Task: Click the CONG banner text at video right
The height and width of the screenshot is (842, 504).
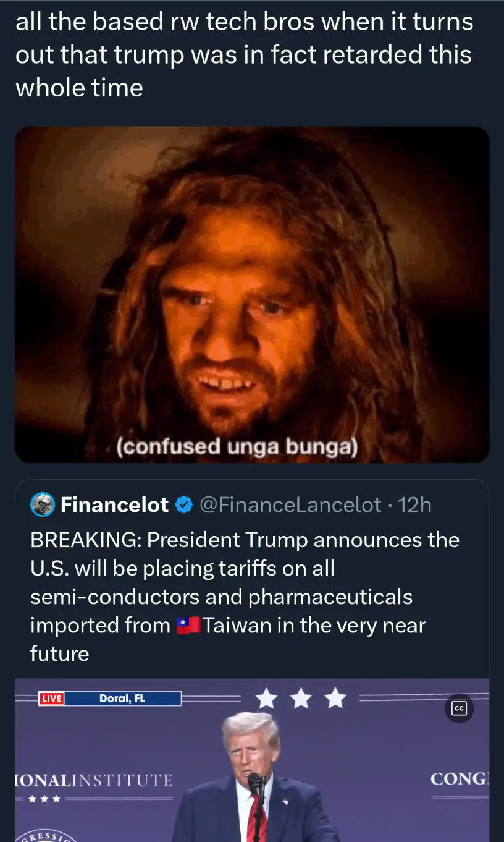Action: (x=460, y=779)
